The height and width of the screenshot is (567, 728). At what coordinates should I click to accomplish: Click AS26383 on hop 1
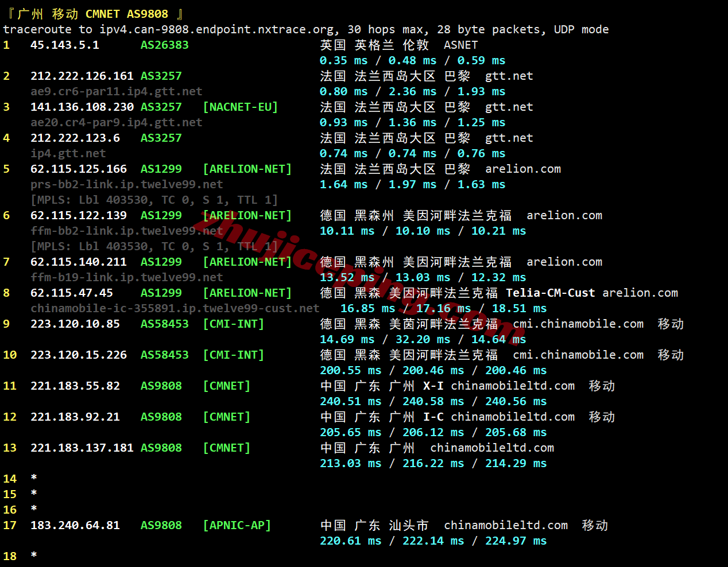tap(165, 45)
